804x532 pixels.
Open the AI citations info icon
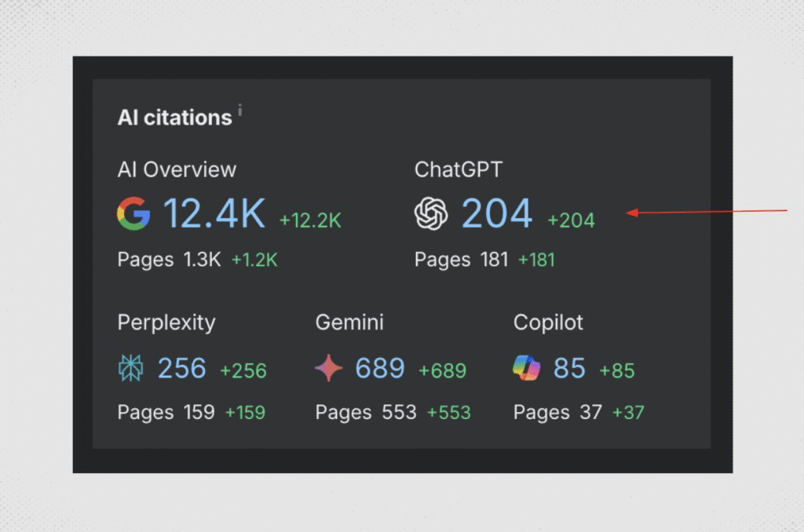pos(239,111)
